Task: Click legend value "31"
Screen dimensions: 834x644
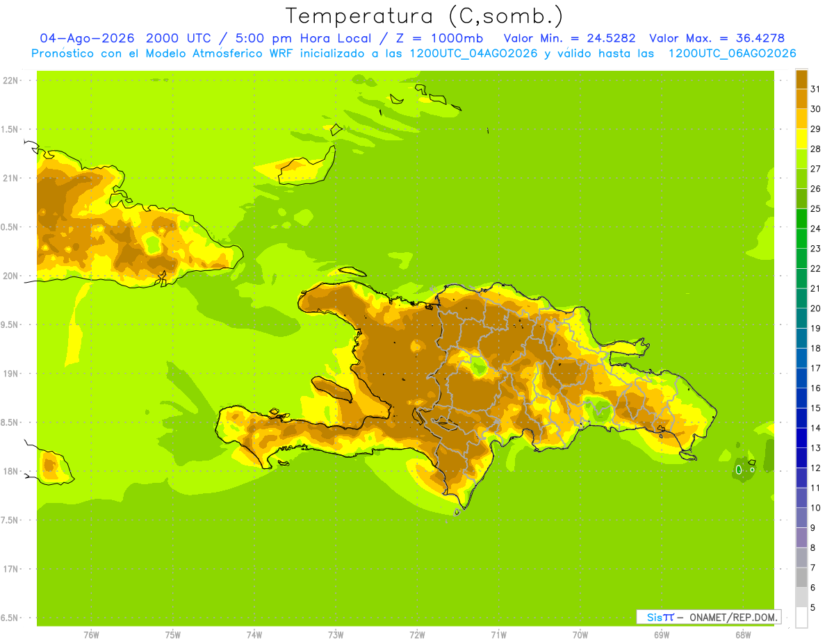Action: click(816, 89)
